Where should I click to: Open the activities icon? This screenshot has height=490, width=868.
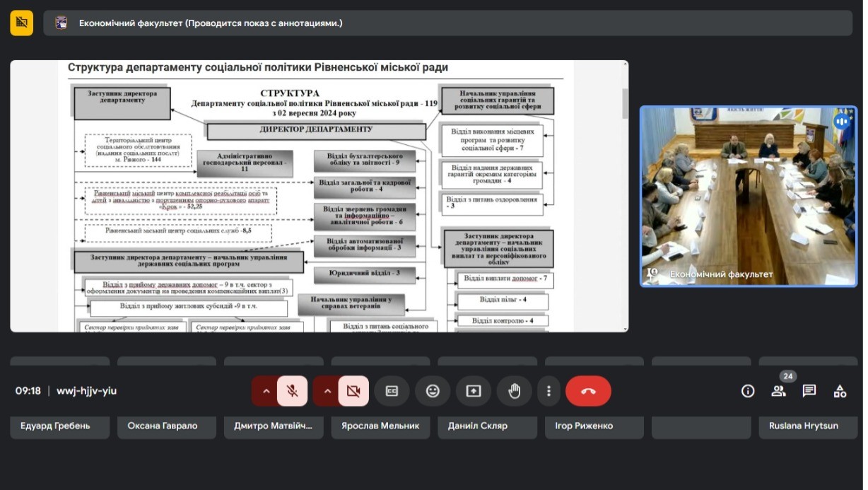[x=840, y=391]
